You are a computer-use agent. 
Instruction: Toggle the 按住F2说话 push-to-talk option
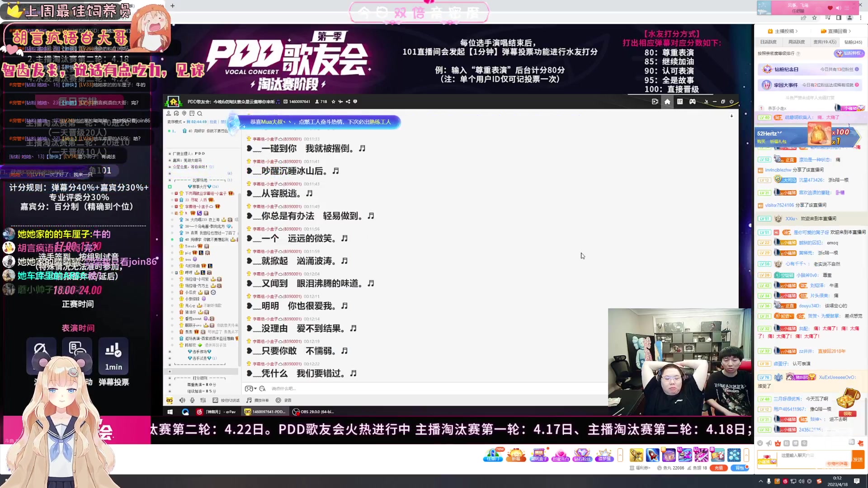click(226, 400)
